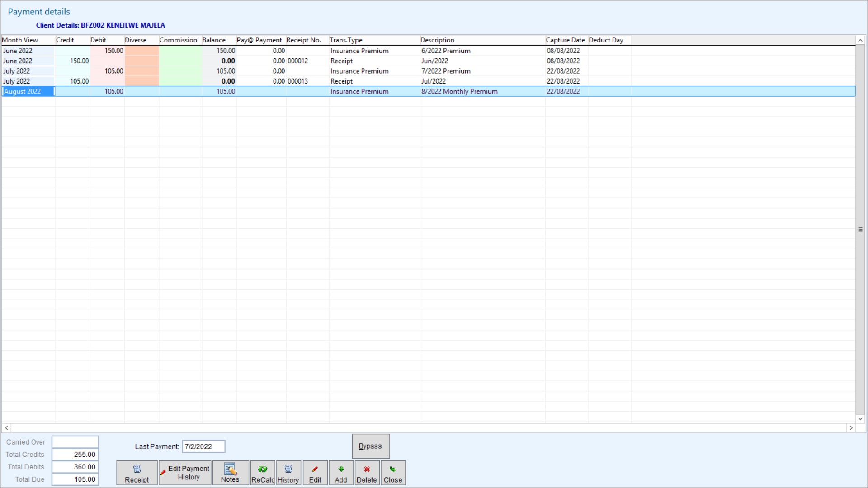Click the Capture Date column header
The image size is (868, 488).
pos(566,40)
